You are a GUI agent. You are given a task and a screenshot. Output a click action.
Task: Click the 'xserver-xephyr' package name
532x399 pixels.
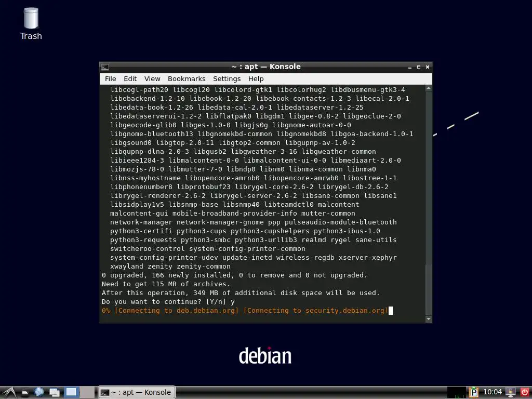tap(367, 258)
